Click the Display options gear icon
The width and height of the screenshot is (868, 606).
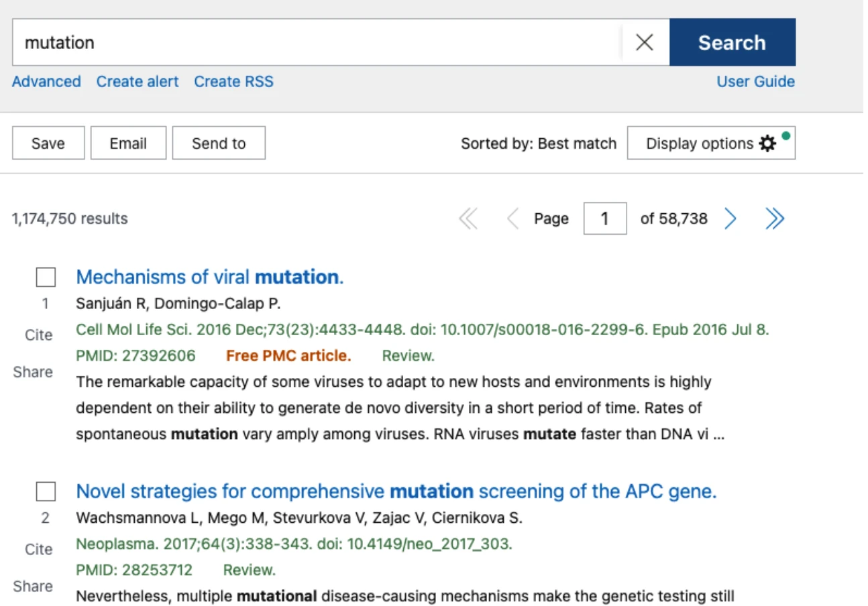tap(767, 143)
